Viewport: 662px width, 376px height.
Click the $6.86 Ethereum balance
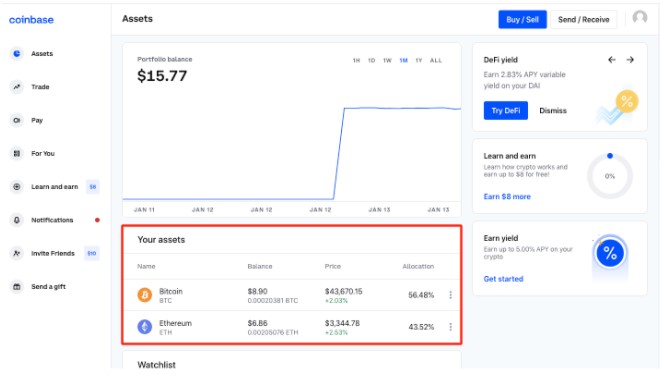(257, 323)
